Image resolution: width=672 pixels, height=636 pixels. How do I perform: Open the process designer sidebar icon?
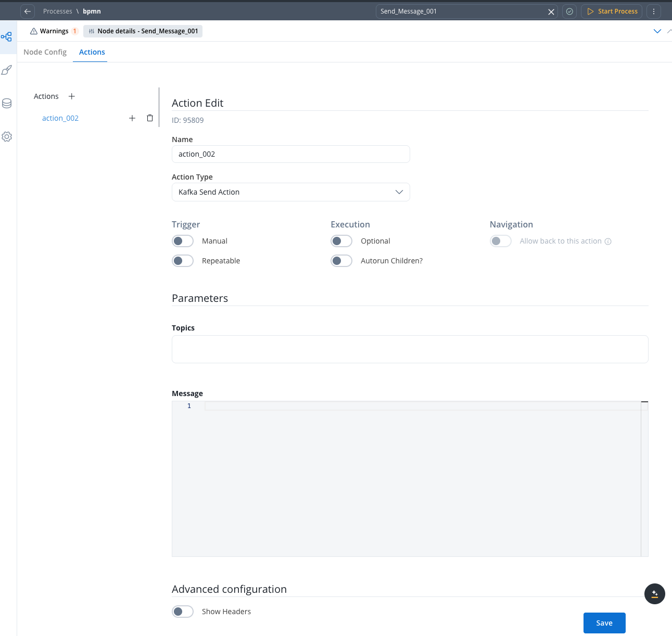[x=7, y=37]
